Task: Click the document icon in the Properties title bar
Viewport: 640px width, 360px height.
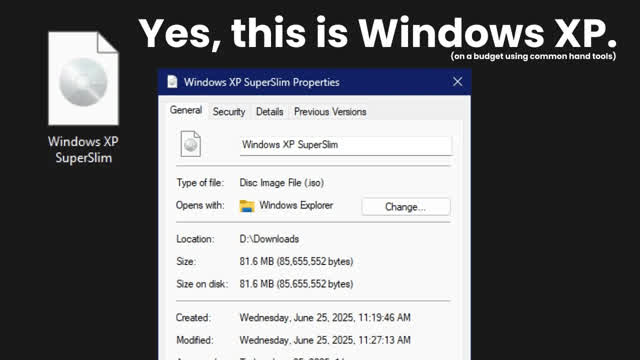Action: pos(172,82)
